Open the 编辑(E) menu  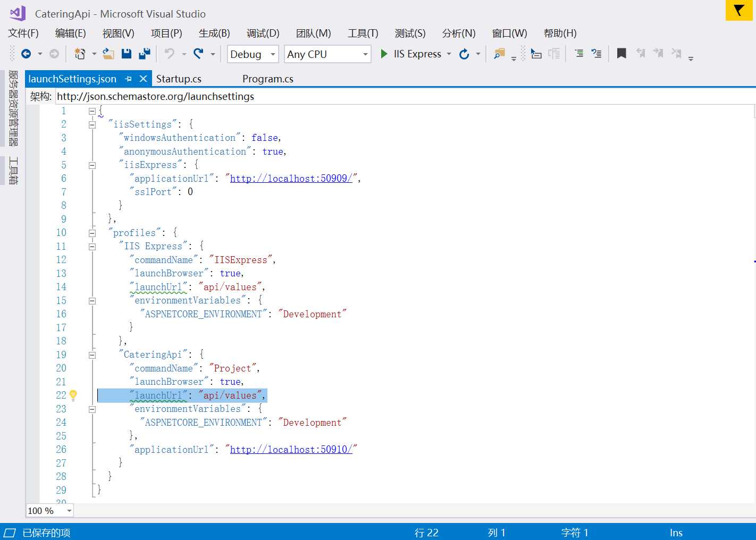tap(71, 33)
